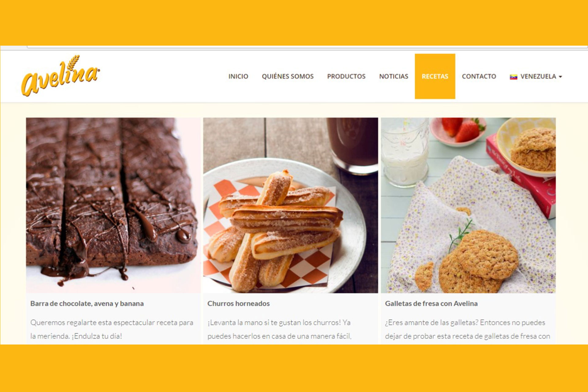Image resolution: width=588 pixels, height=392 pixels.
Task: View the churros horneados image
Action: tap(291, 205)
